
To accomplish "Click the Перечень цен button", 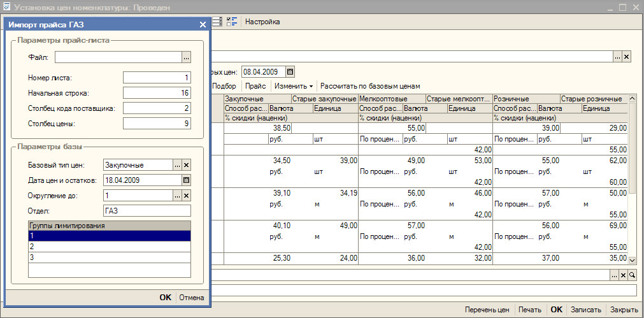I will click(487, 310).
